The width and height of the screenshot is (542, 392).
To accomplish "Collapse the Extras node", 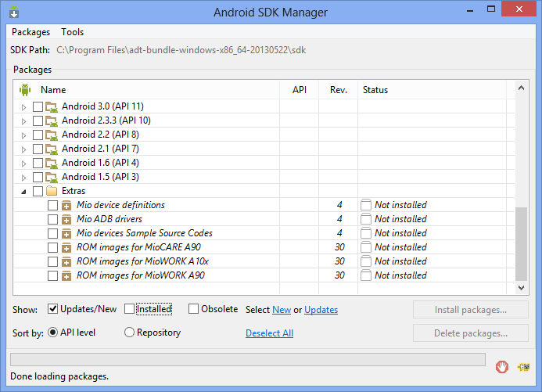I will (x=23, y=192).
